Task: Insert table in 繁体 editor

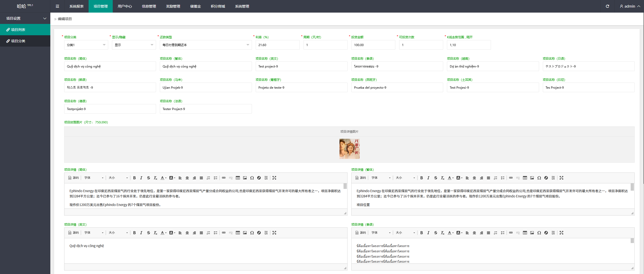Action: point(525,178)
